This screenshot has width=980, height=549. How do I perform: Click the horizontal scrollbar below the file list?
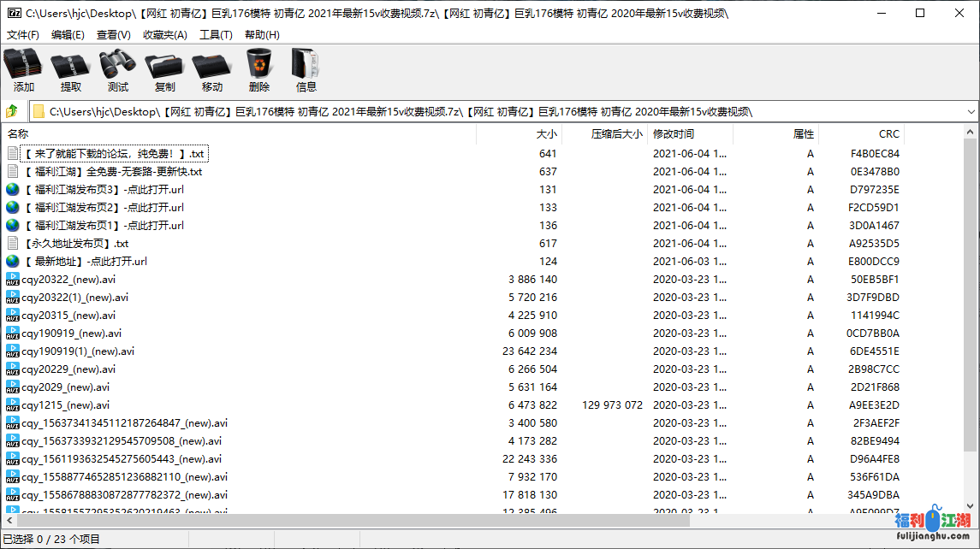point(342,521)
